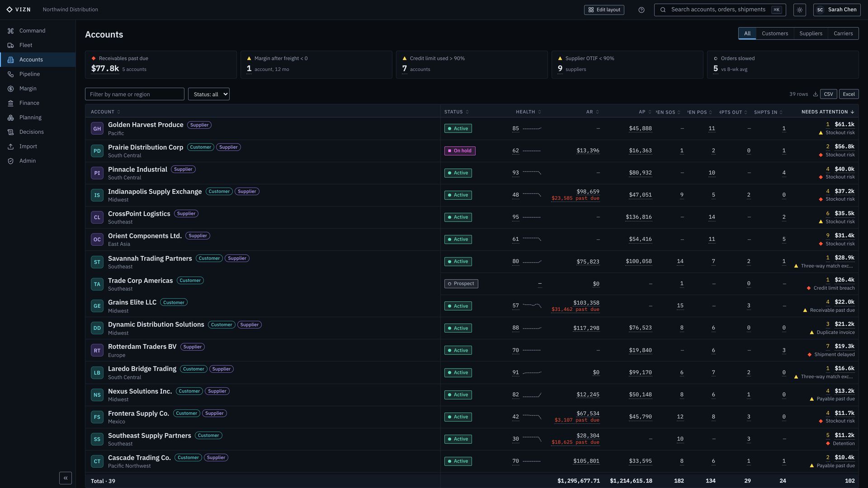
Task: Export table with Excel button
Action: coord(849,94)
